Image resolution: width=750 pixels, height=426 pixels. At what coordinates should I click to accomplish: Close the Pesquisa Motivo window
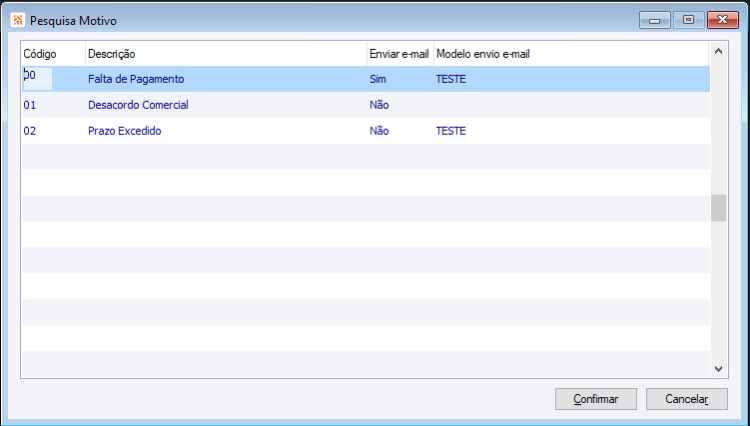click(x=723, y=20)
